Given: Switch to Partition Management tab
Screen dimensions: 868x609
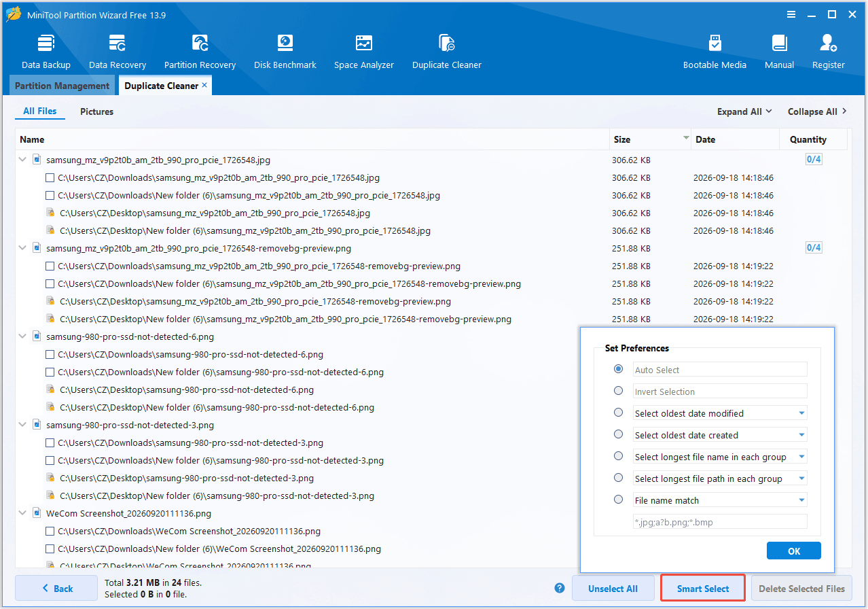Looking at the screenshot, I should pyautogui.click(x=62, y=86).
